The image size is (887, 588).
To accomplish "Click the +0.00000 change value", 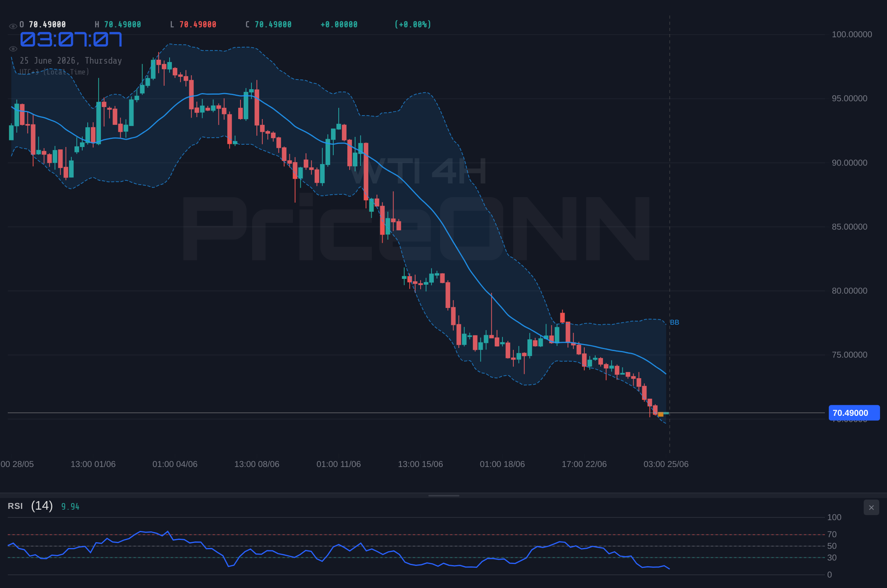I will coord(339,24).
